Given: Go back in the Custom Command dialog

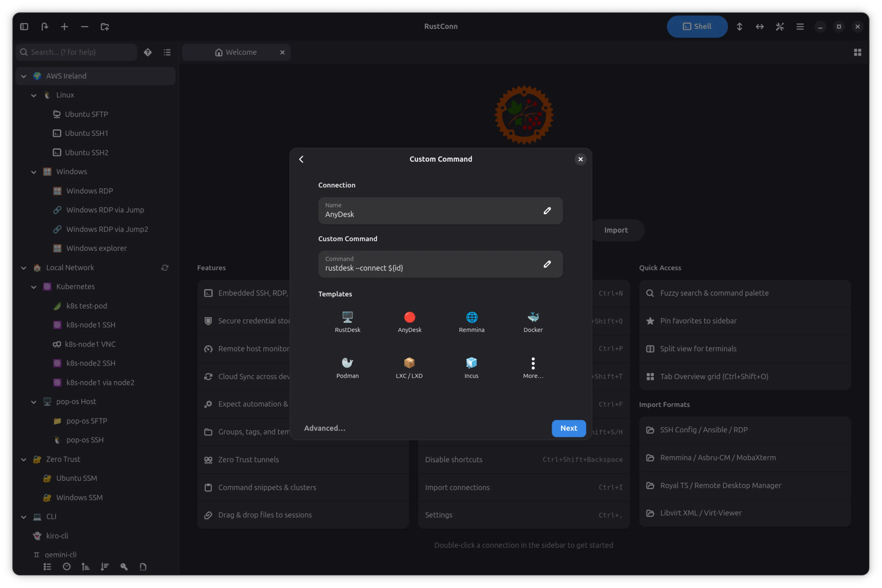Looking at the screenshot, I should tap(301, 159).
